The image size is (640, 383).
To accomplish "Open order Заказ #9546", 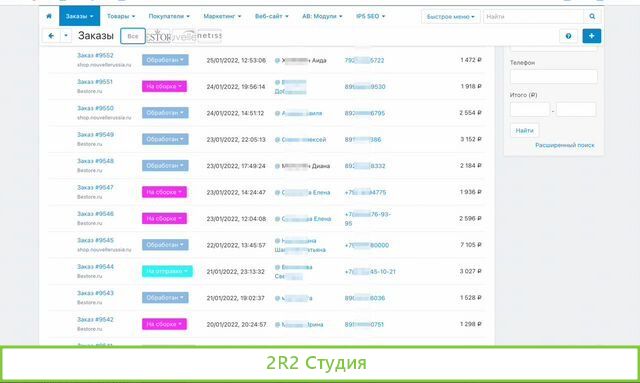I will pyautogui.click(x=95, y=214).
